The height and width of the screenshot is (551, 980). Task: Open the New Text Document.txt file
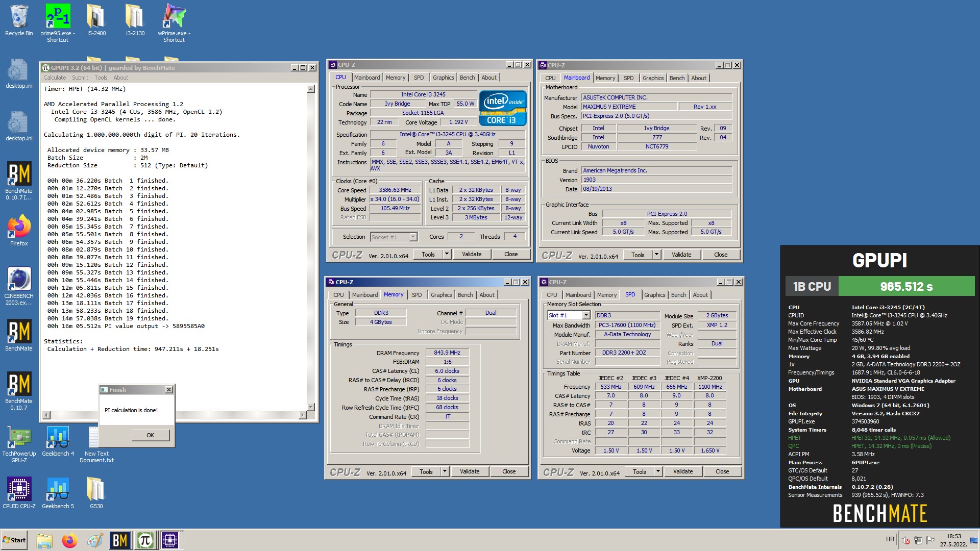(96, 443)
